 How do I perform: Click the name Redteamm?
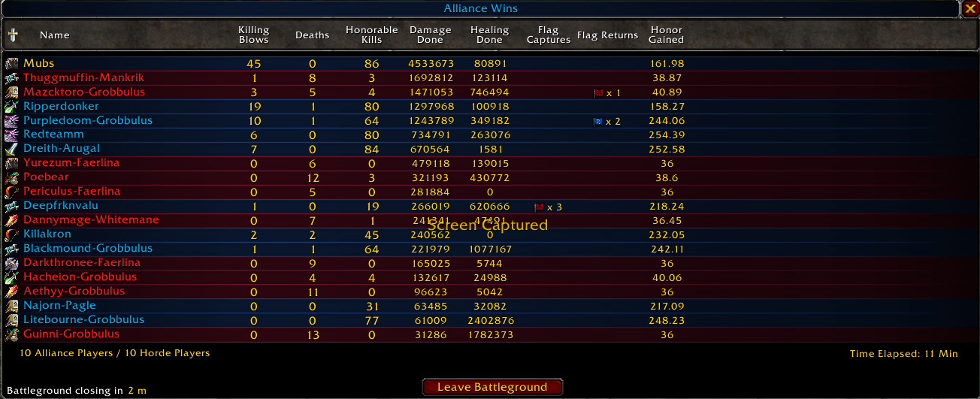coord(53,135)
